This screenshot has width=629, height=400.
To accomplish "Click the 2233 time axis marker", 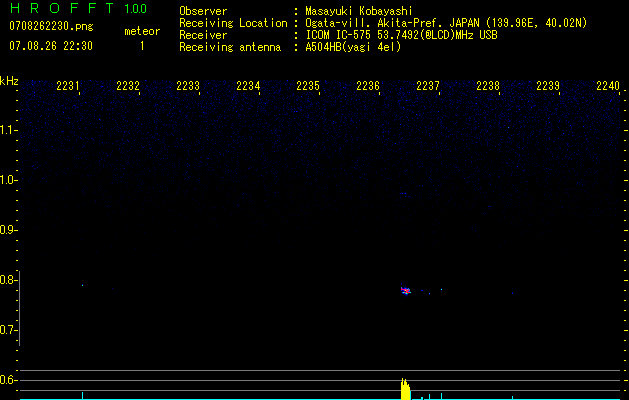I will tap(188, 86).
